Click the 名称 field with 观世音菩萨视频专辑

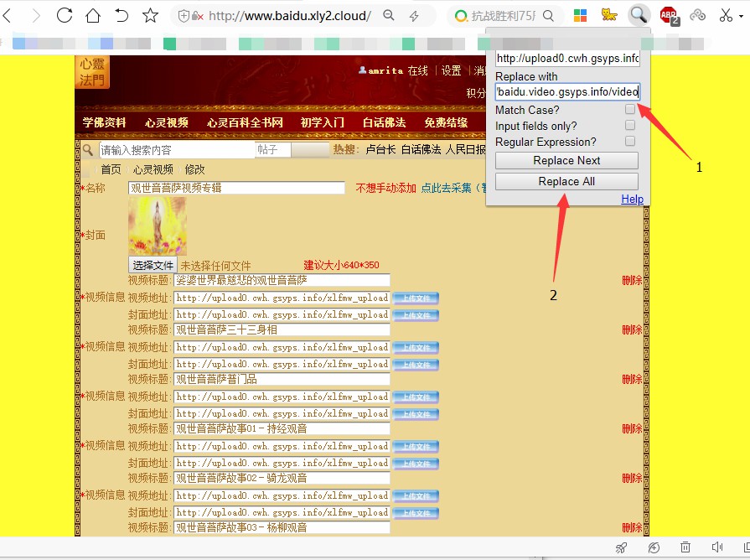click(236, 188)
